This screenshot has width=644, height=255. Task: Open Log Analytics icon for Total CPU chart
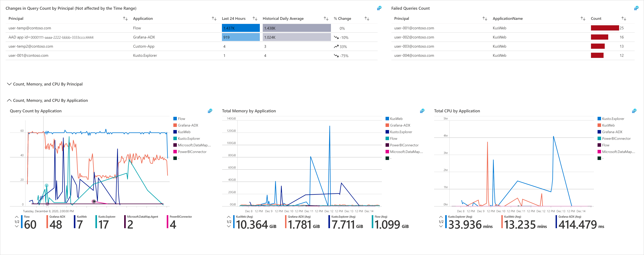pyautogui.click(x=634, y=111)
